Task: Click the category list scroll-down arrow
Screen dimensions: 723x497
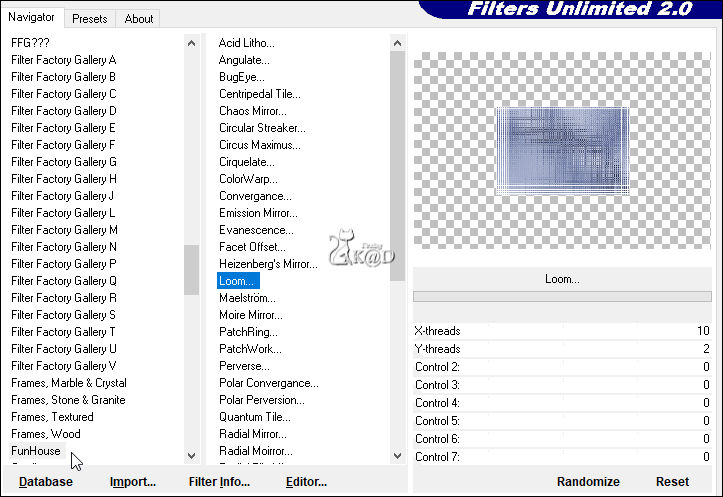Action: pos(191,456)
